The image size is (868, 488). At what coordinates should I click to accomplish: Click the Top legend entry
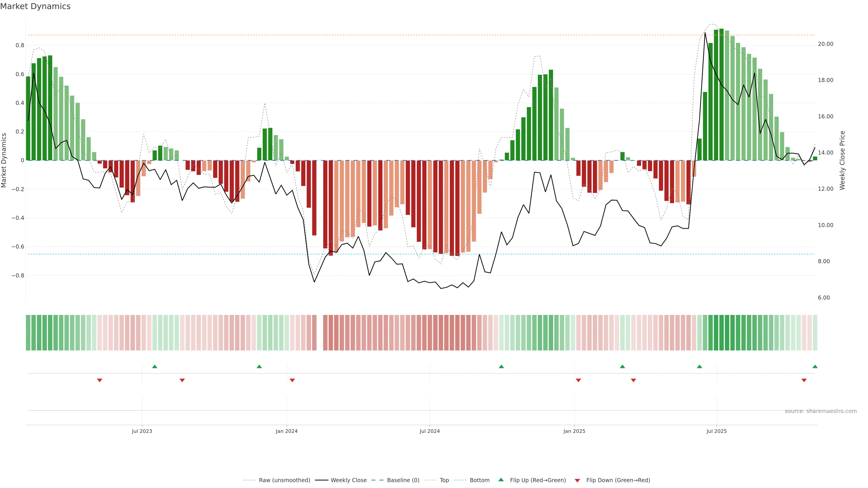pos(444,480)
